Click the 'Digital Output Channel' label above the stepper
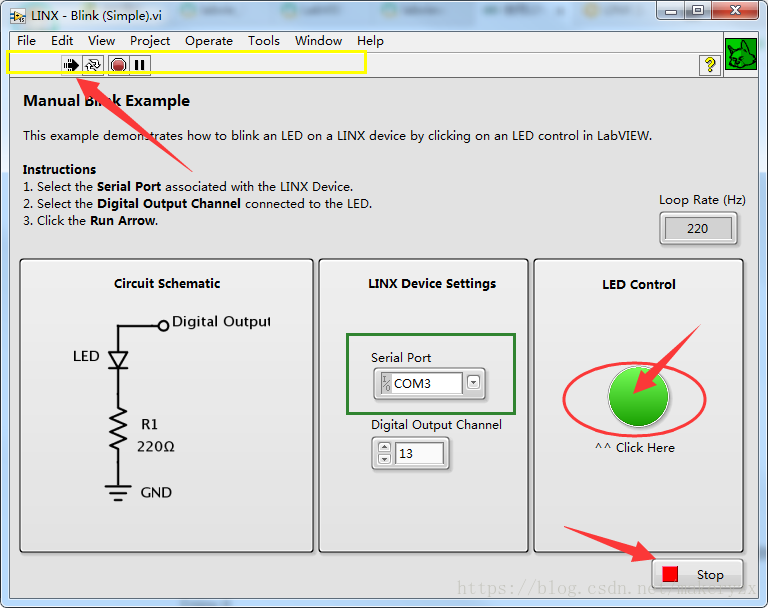Screen dimensions: 768x608 (x=436, y=425)
